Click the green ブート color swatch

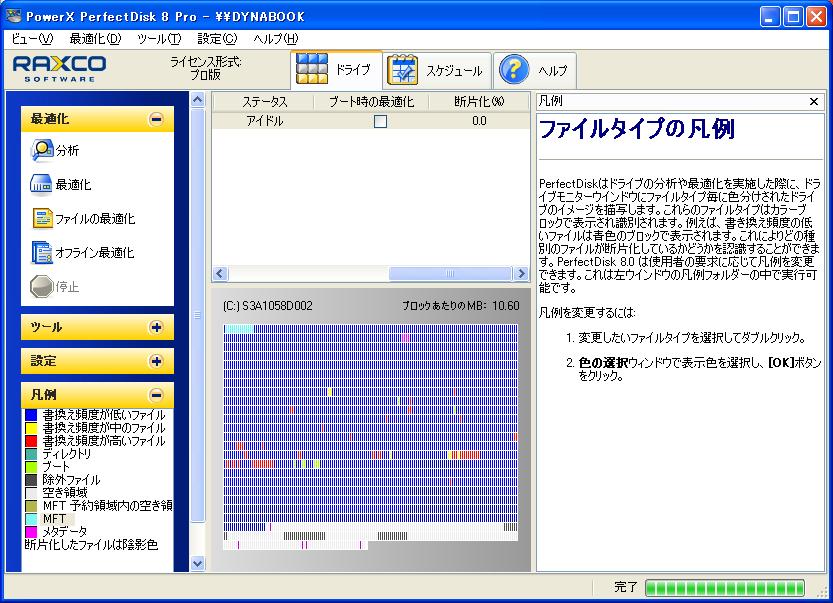(31, 467)
